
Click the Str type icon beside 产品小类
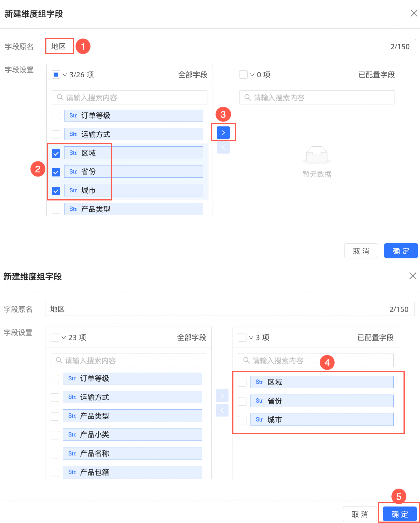coord(72,434)
